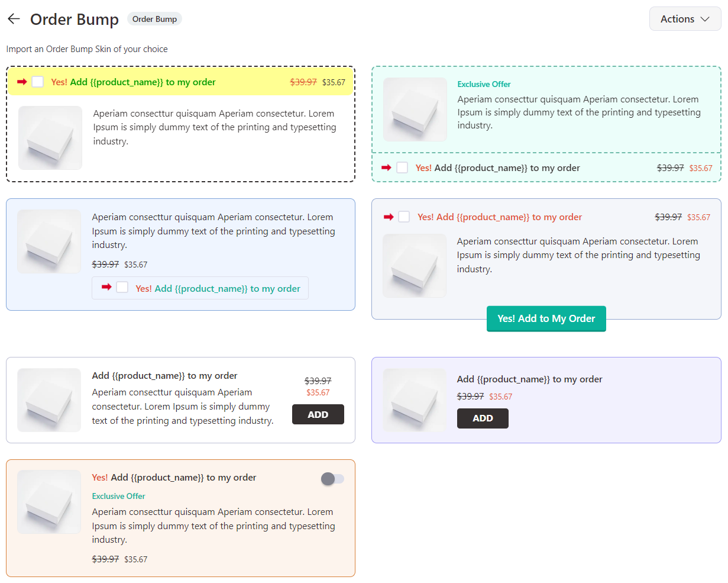Click the red arrow icon in green dashed skin

click(386, 168)
